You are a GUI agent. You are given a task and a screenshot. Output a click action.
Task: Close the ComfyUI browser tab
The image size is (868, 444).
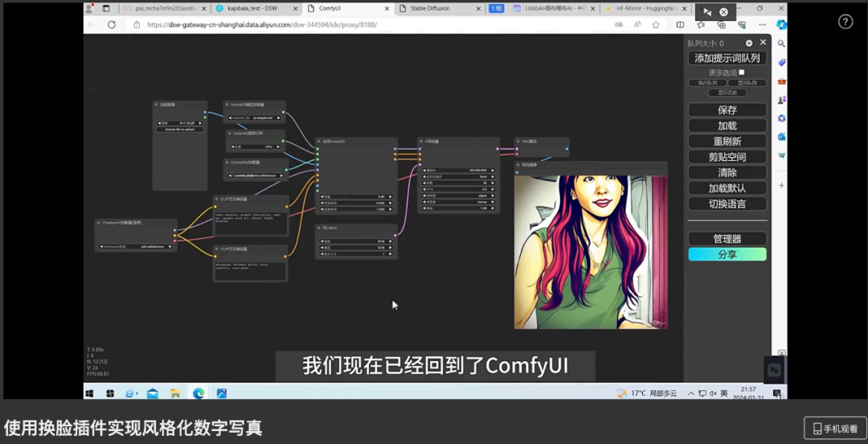click(387, 8)
